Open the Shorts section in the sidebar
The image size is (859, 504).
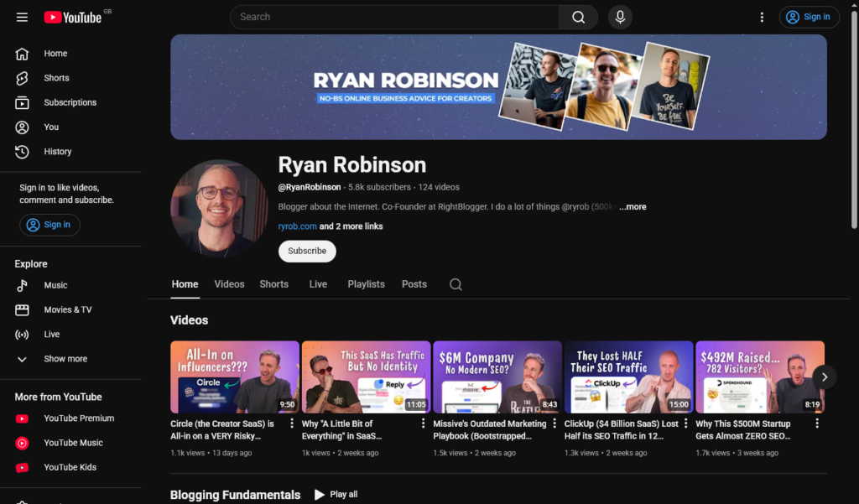click(56, 77)
